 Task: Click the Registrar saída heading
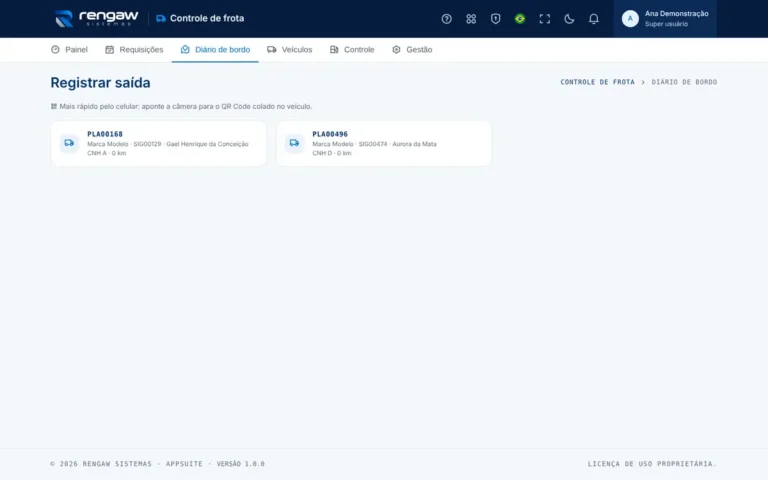point(100,83)
